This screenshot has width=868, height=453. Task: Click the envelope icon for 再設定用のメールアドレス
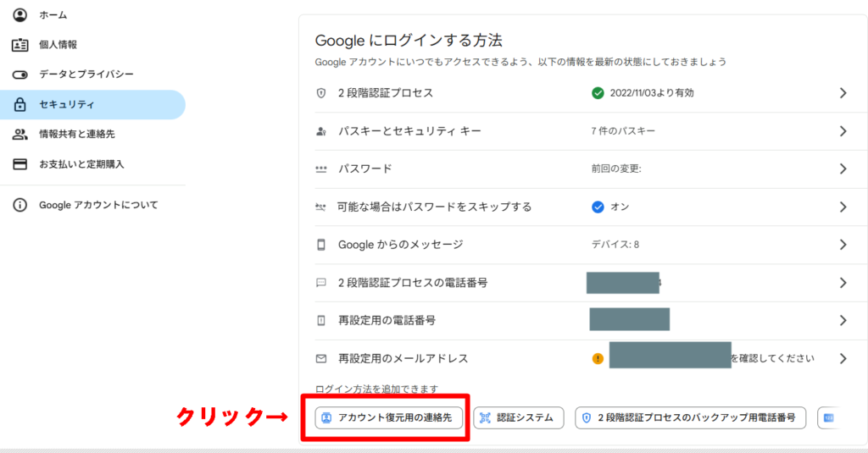point(321,358)
